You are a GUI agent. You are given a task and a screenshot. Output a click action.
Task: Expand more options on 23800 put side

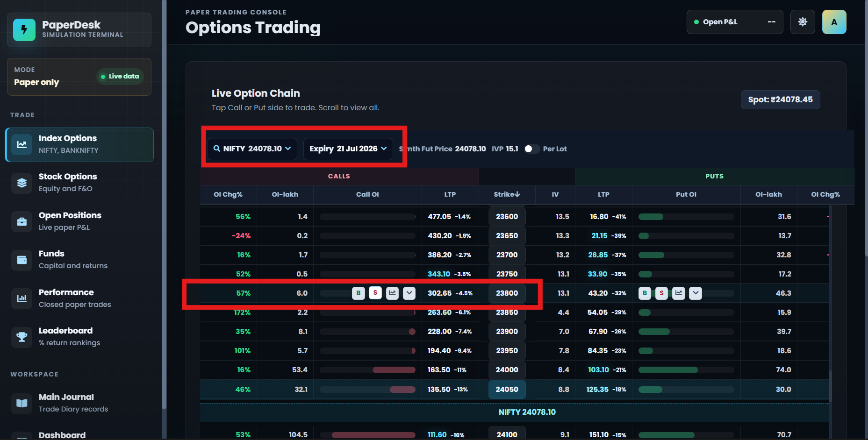(696, 293)
